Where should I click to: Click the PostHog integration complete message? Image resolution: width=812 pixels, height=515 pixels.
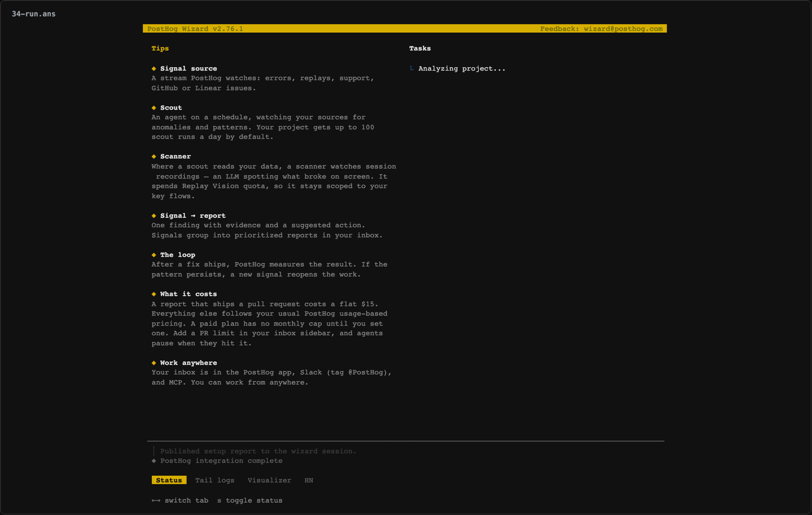[x=221, y=461]
